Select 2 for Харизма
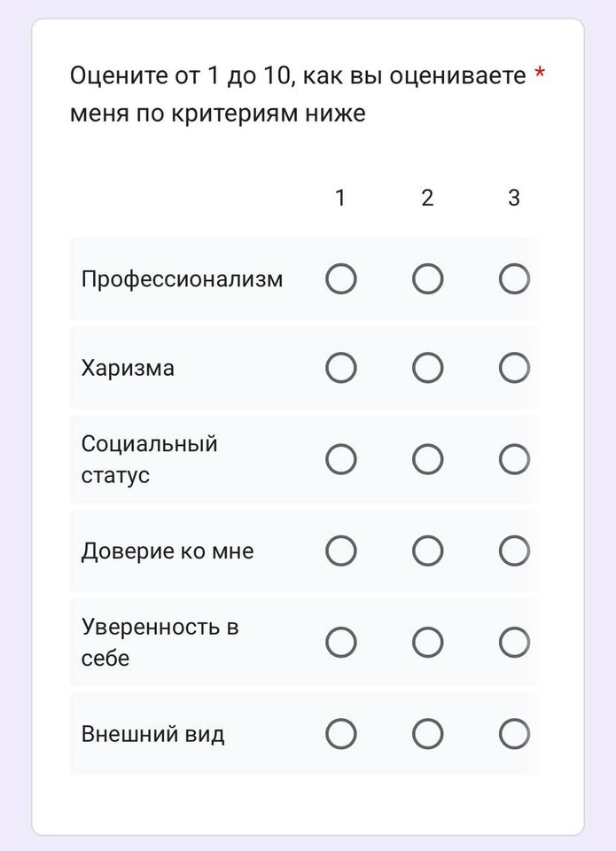 point(427,368)
